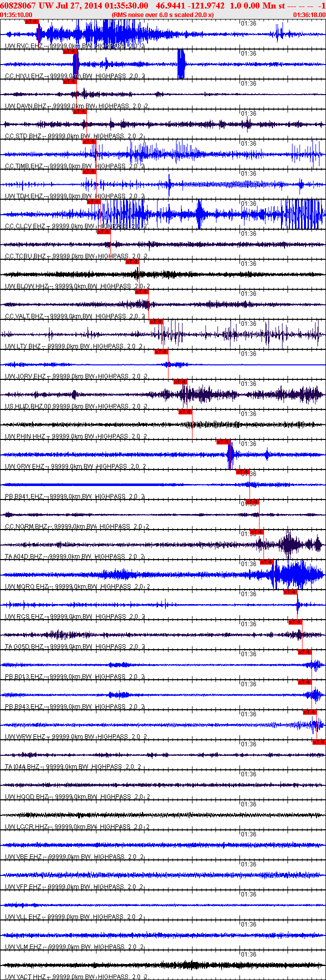Click the start time 01:35:10.00
Image resolution: width=326 pixels, height=980 pixels.
coord(16,15)
